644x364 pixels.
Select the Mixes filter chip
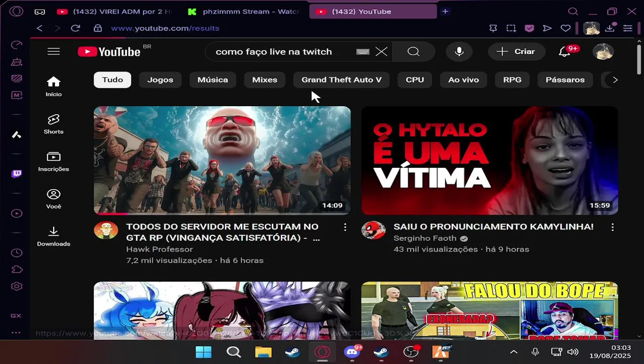coord(265,80)
